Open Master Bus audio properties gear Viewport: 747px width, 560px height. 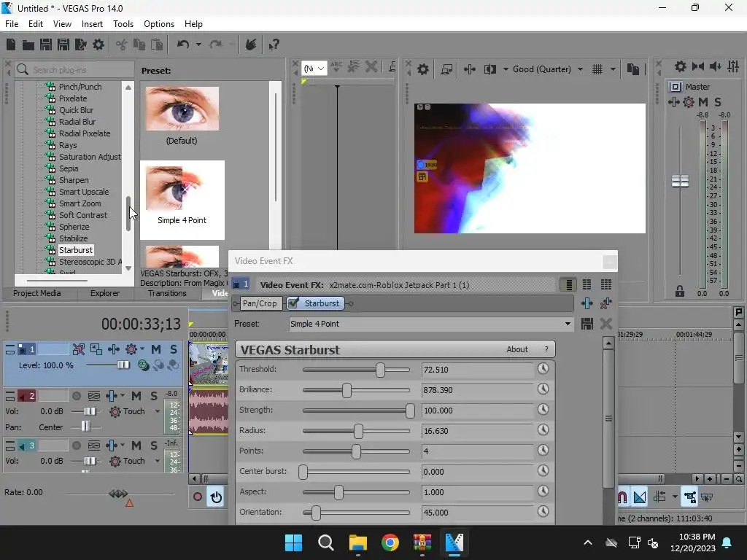pyautogui.click(x=681, y=66)
